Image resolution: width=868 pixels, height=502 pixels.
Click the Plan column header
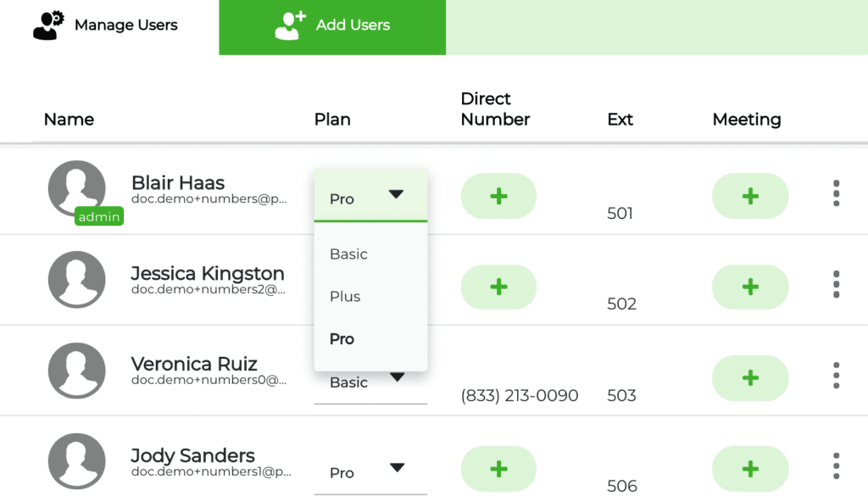point(332,120)
